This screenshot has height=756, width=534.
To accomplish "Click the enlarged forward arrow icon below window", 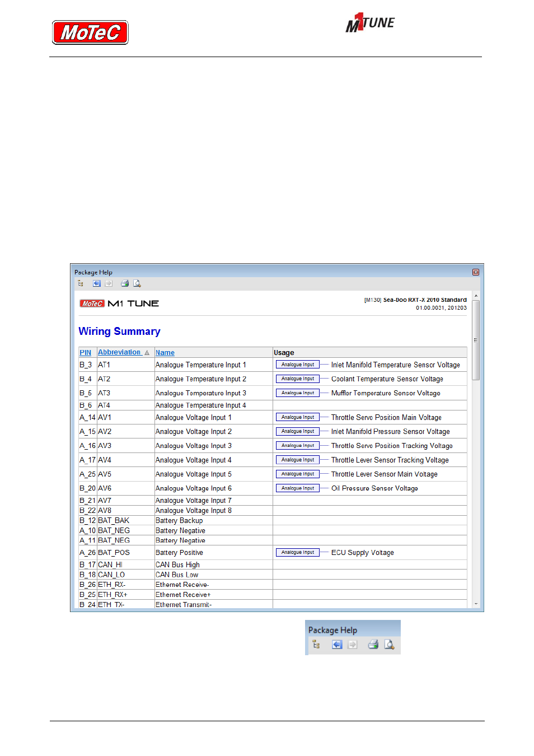I will [x=353, y=645].
